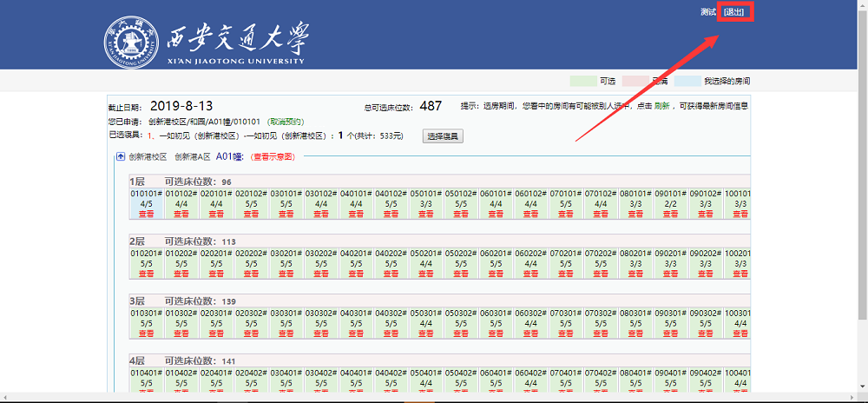Select room label 030301#
The width and height of the screenshot is (868, 403).
[x=286, y=314]
